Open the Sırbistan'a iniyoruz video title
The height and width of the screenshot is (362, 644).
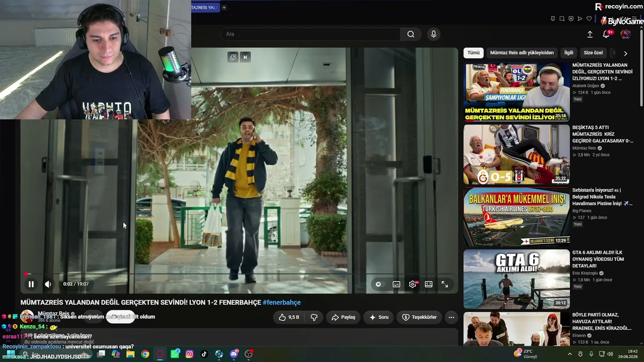click(x=602, y=197)
